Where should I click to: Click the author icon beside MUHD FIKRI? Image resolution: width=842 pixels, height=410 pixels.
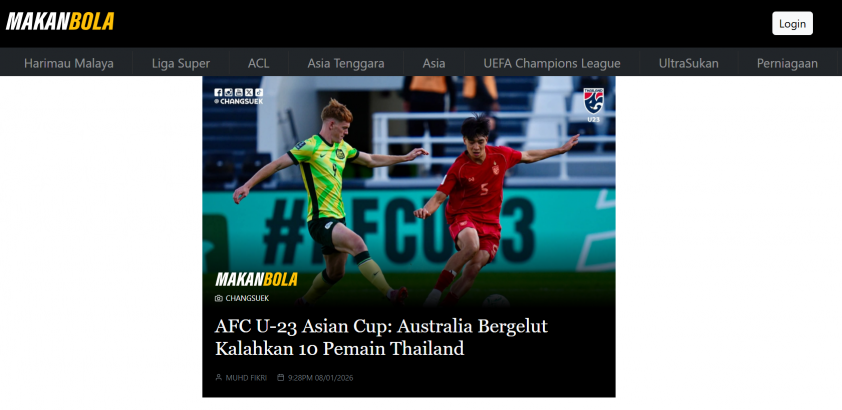tap(219, 378)
